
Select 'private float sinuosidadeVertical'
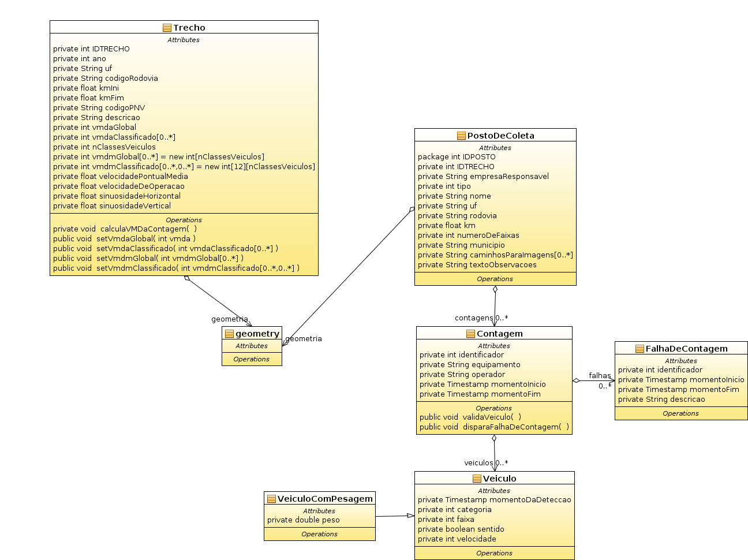click(x=112, y=206)
